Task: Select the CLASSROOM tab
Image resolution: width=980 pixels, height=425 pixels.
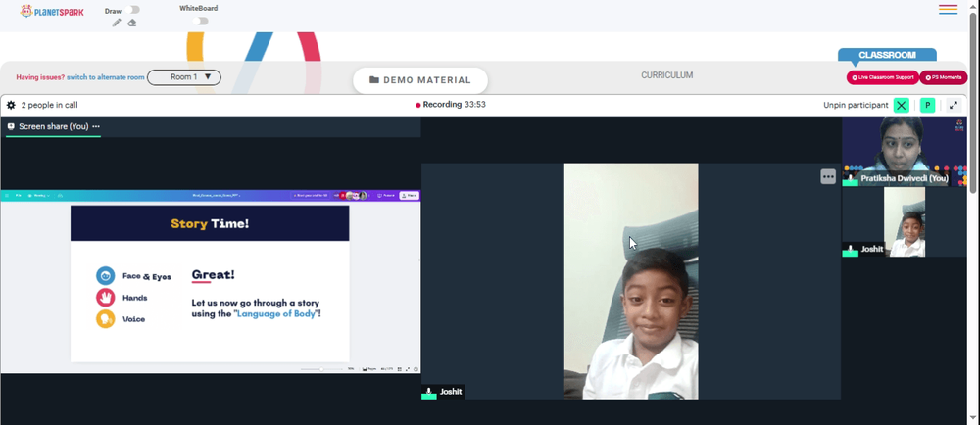Action: coord(887,55)
